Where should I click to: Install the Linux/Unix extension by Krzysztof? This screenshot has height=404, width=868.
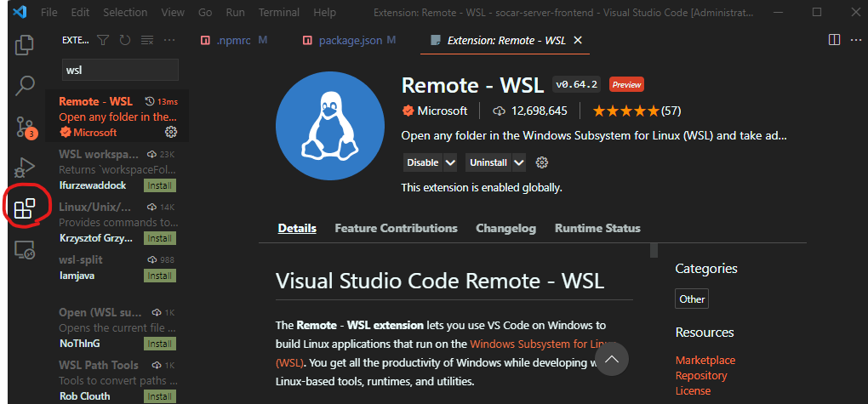[x=160, y=238]
